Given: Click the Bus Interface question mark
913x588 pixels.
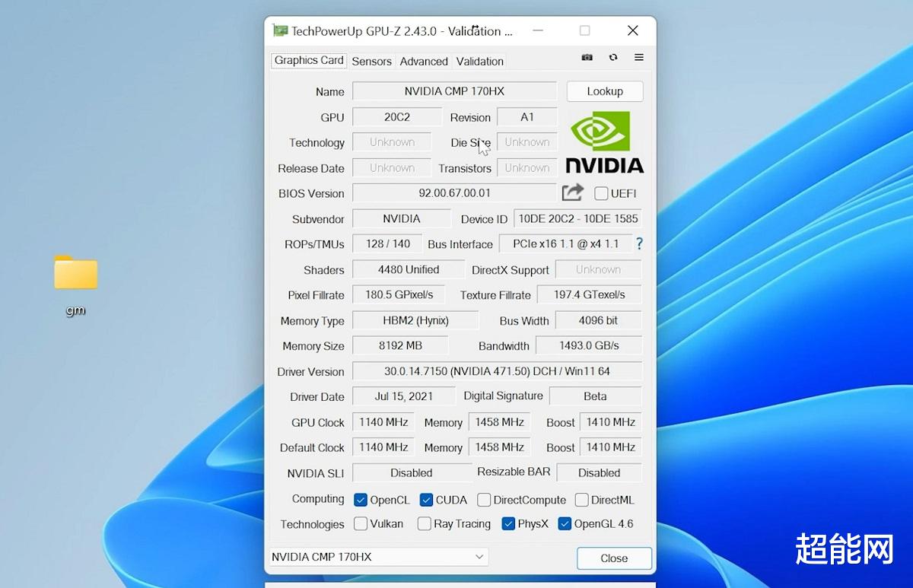Looking at the screenshot, I should (x=639, y=244).
